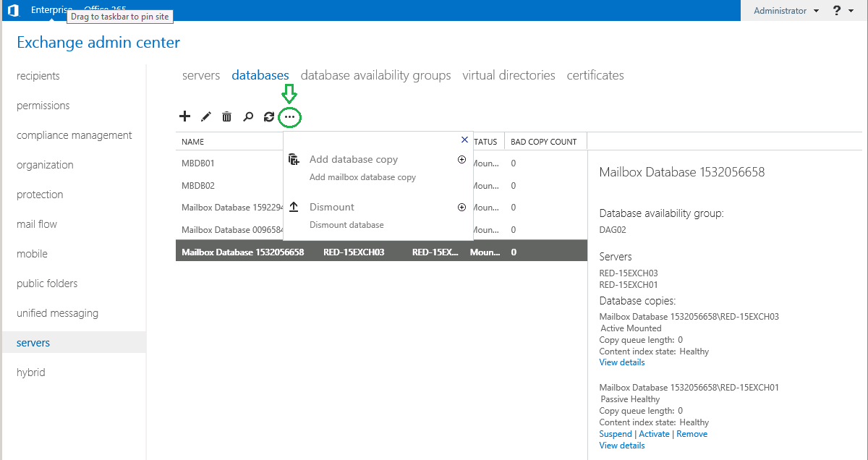This screenshot has height=460, width=868.
Task: Go to recipients in sidebar
Action: [38, 76]
